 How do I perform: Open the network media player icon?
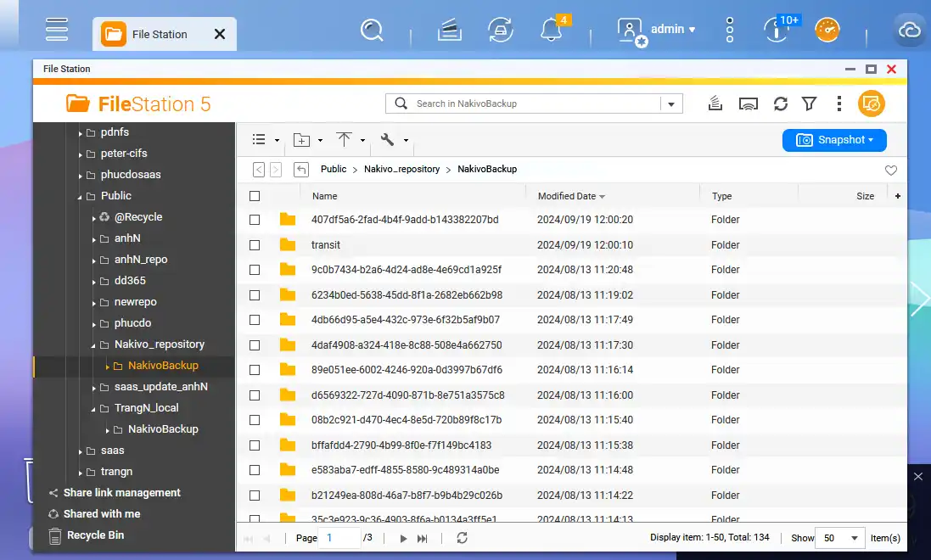coord(749,104)
